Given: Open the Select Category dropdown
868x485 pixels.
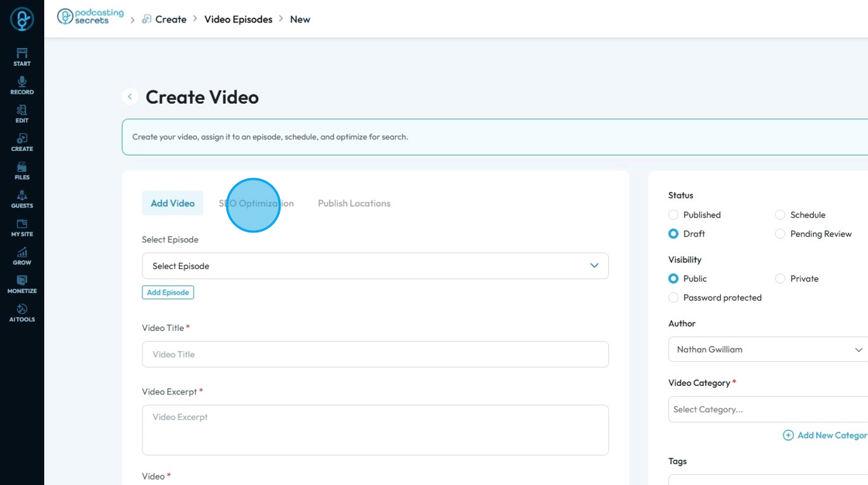Looking at the screenshot, I should [x=768, y=409].
